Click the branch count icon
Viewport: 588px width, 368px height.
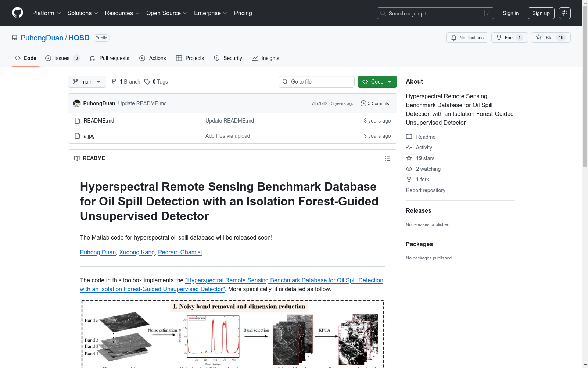(x=114, y=82)
